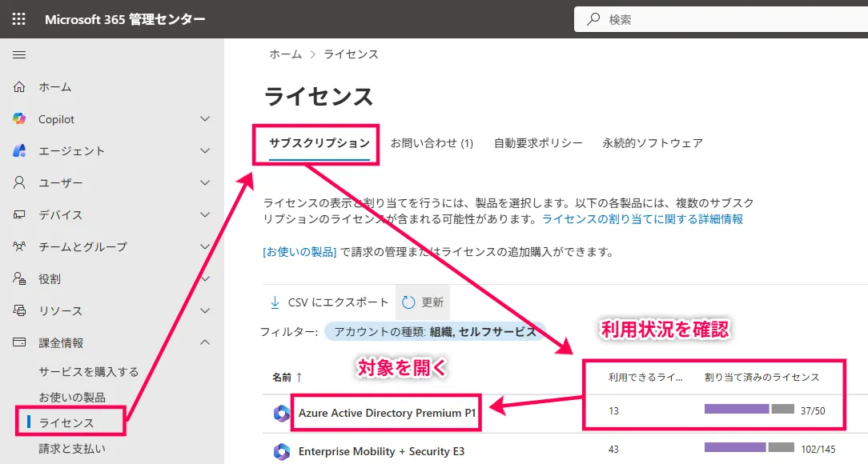868x464 pixels.
Task: Switch to the お問い合わせ (1) tab
Action: (x=432, y=143)
